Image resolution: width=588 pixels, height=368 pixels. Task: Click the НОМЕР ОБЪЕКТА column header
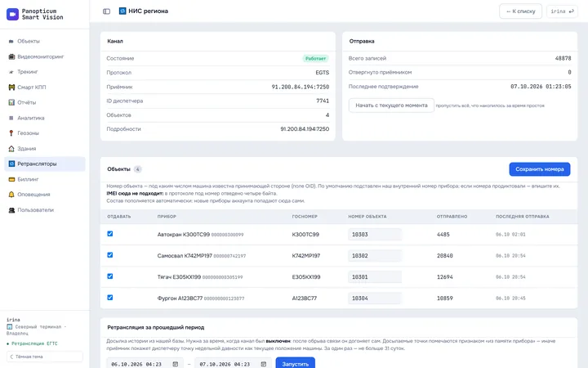pos(367,217)
